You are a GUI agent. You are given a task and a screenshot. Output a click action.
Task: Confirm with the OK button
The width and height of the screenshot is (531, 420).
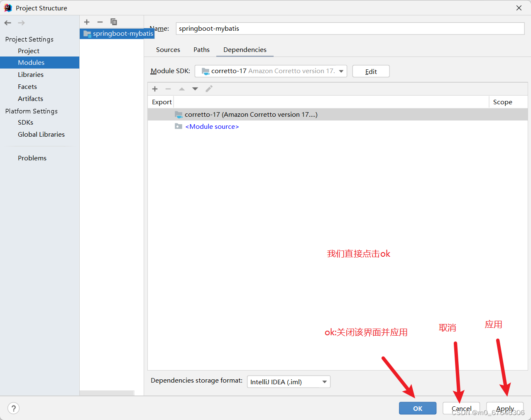coord(418,408)
